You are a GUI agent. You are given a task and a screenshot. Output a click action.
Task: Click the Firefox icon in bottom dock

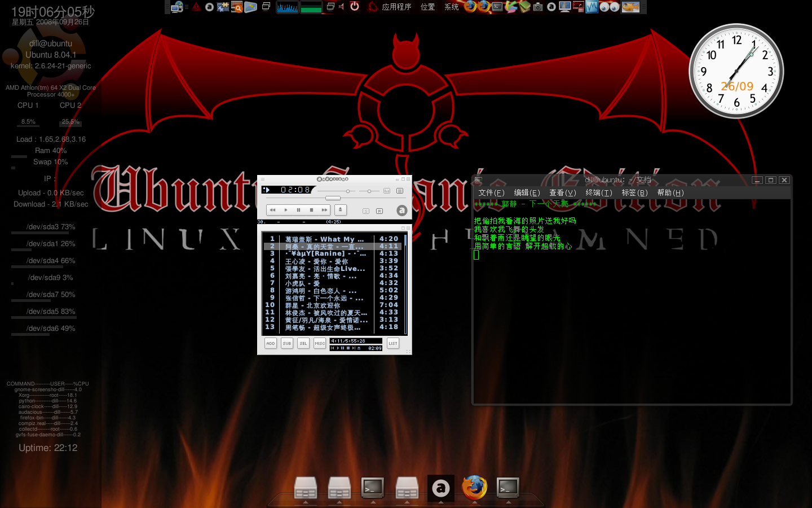coord(475,487)
